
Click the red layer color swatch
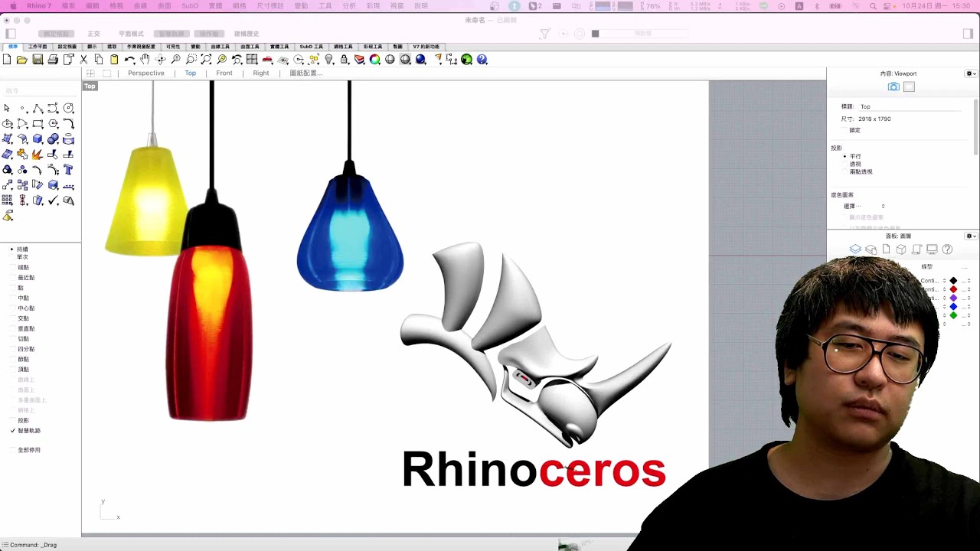pyautogui.click(x=953, y=289)
